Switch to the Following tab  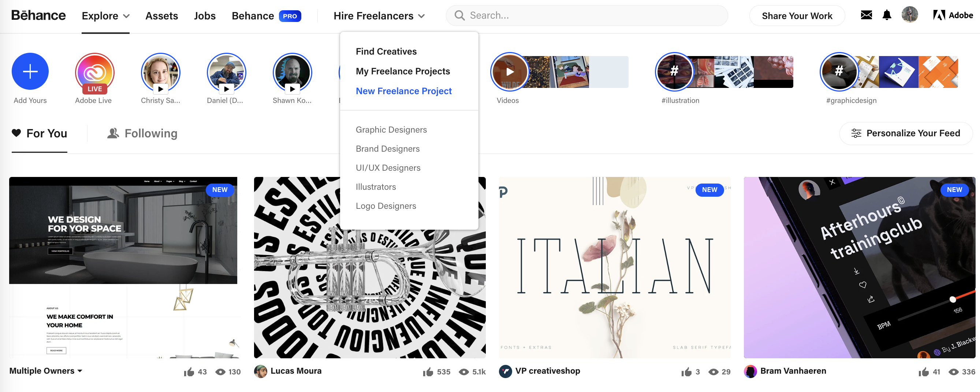click(x=143, y=134)
